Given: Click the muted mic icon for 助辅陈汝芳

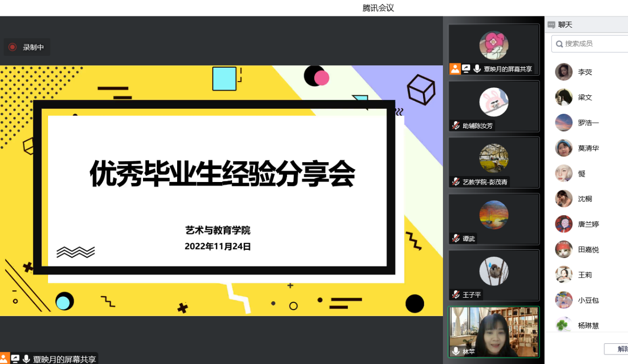Looking at the screenshot, I should [456, 126].
